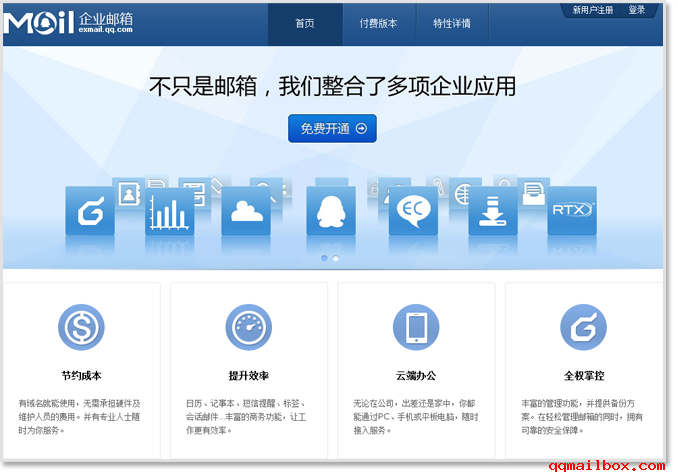Screen dimensions: 678x472
Task: Click the 提升效率 description paragraph
Action: pyautogui.click(x=246, y=417)
